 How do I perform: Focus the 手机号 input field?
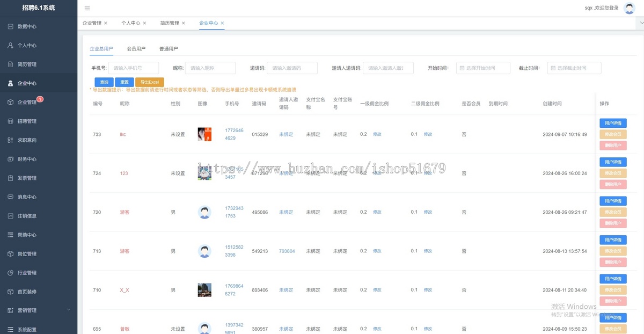tap(134, 68)
